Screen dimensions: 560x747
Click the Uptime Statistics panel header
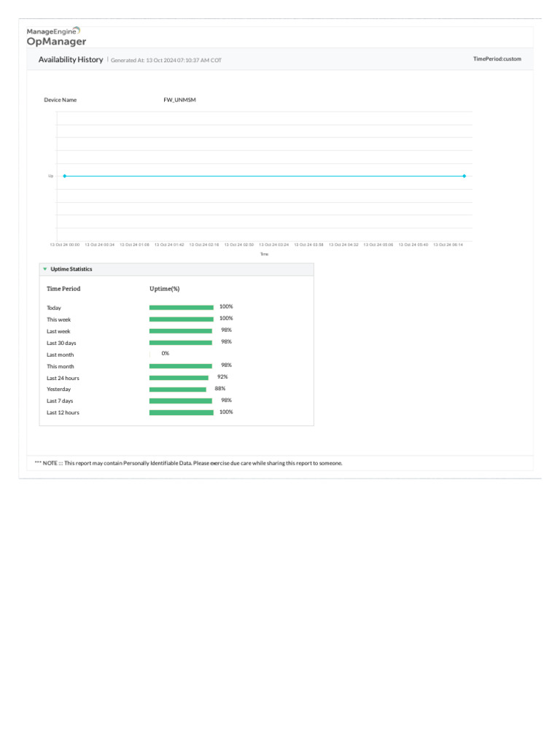(176, 269)
